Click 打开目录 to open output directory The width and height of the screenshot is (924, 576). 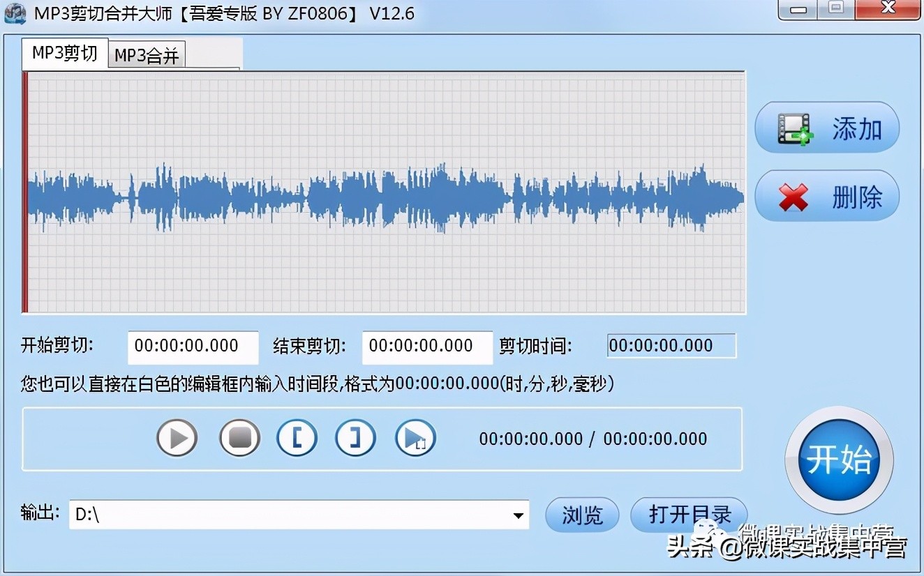689,515
